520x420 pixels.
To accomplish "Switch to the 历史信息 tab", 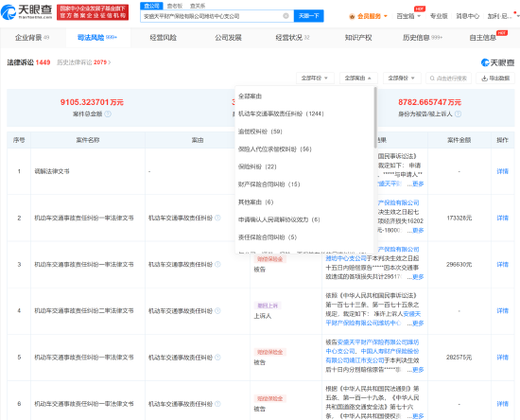I will tap(423, 38).
